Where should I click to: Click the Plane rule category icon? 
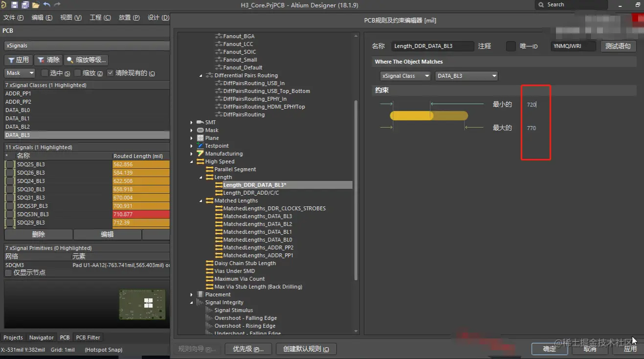pyautogui.click(x=200, y=138)
